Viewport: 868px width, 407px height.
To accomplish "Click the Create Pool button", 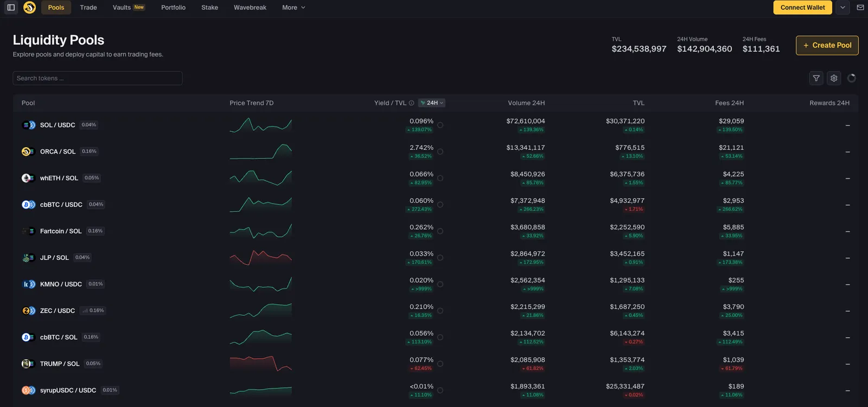I will (x=827, y=46).
